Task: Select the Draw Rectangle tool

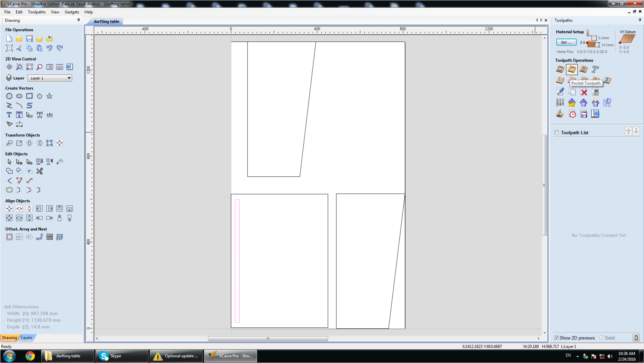Action: tap(30, 96)
